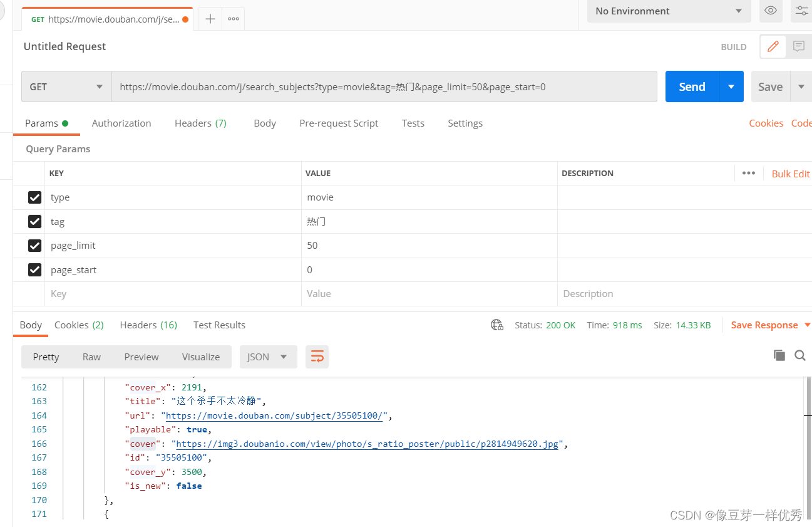The height and width of the screenshot is (527, 812).
Task: Click the empty Key input field
Action: [173, 294]
